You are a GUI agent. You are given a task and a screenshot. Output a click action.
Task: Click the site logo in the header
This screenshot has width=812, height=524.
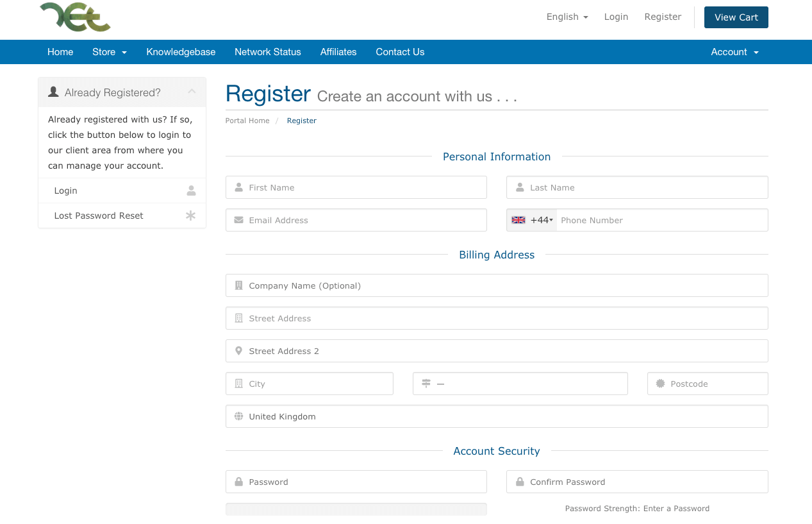point(75,17)
